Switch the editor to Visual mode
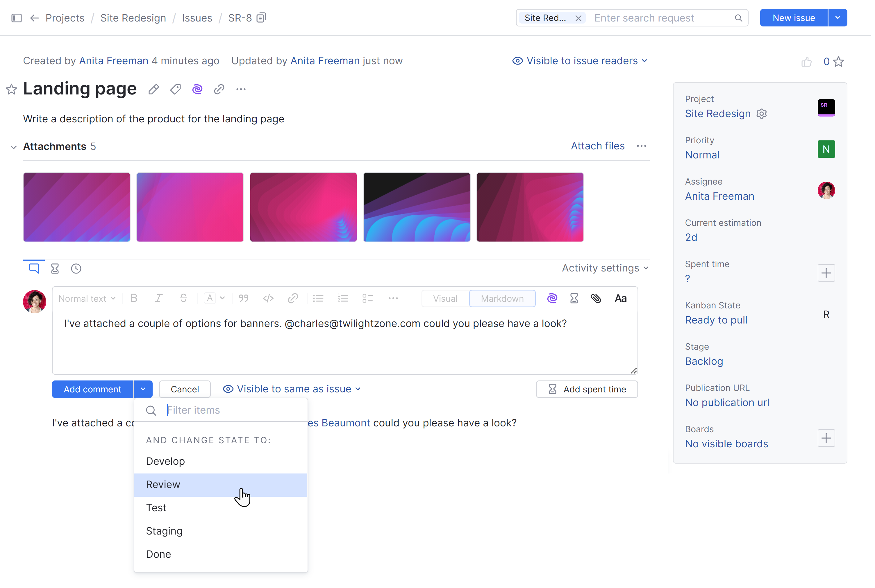The width and height of the screenshot is (875, 588). pos(445,299)
